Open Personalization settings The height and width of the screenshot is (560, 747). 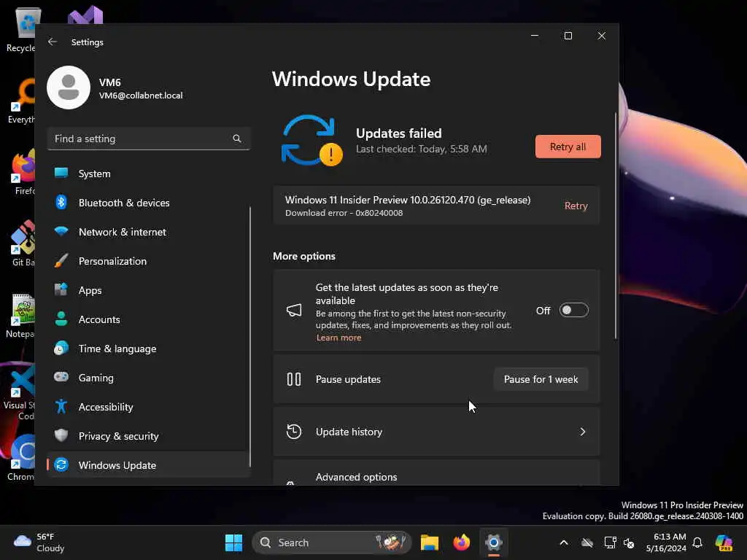tap(149, 261)
